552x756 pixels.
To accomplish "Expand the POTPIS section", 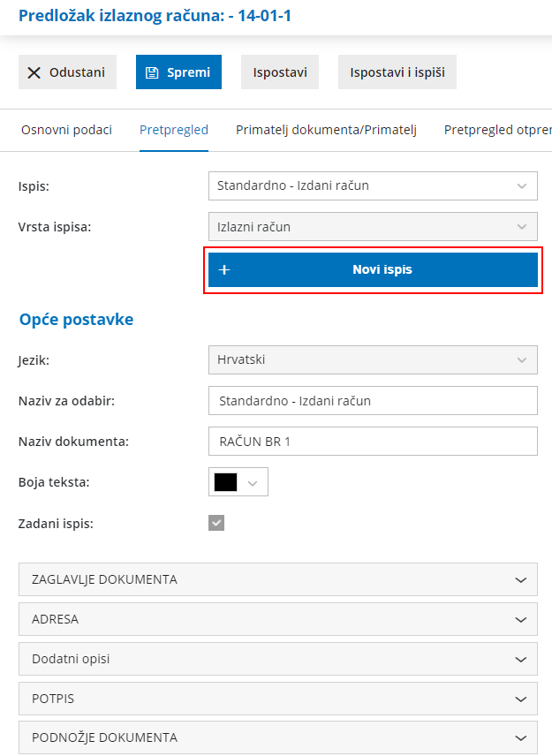I will click(x=277, y=698).
